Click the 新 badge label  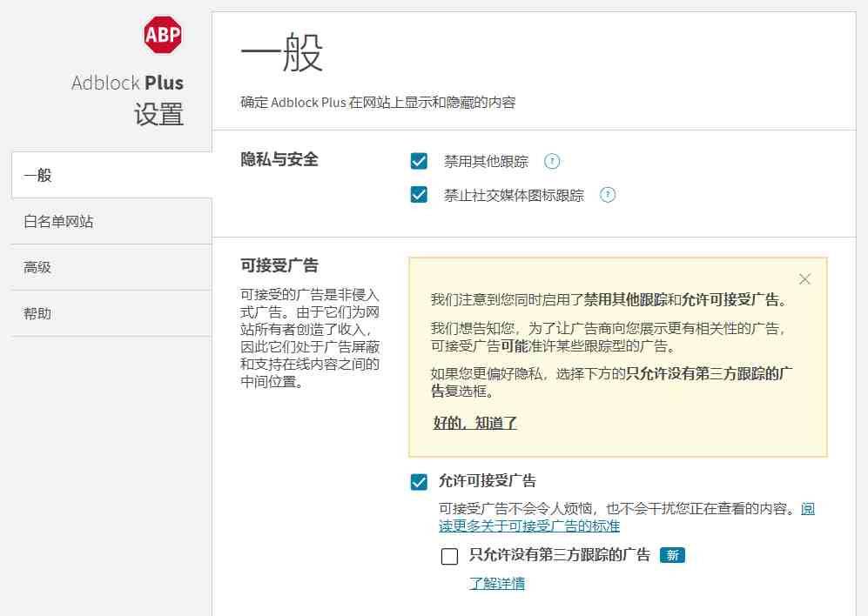673,555
